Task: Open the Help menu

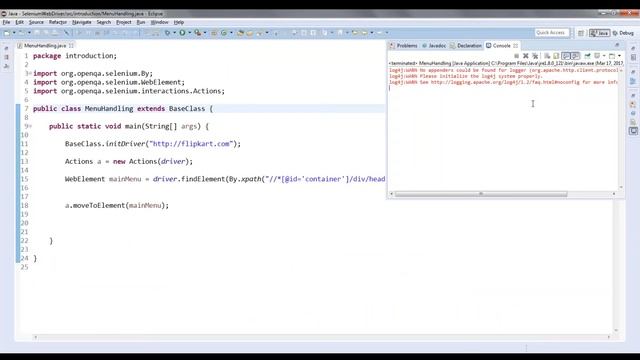Action: tap(179, 22)
